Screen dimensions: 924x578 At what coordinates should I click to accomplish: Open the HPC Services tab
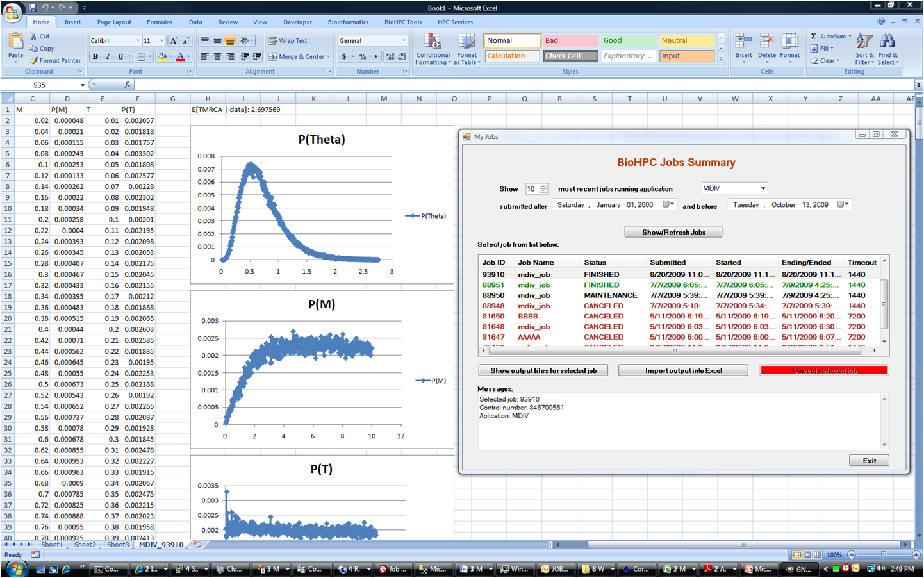(x=455, y=22)
